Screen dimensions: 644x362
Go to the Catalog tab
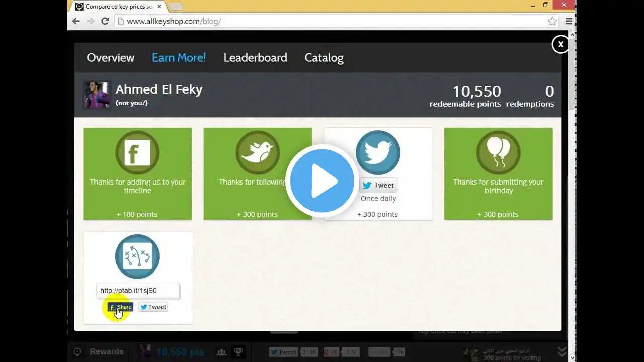tap(324, 58)
